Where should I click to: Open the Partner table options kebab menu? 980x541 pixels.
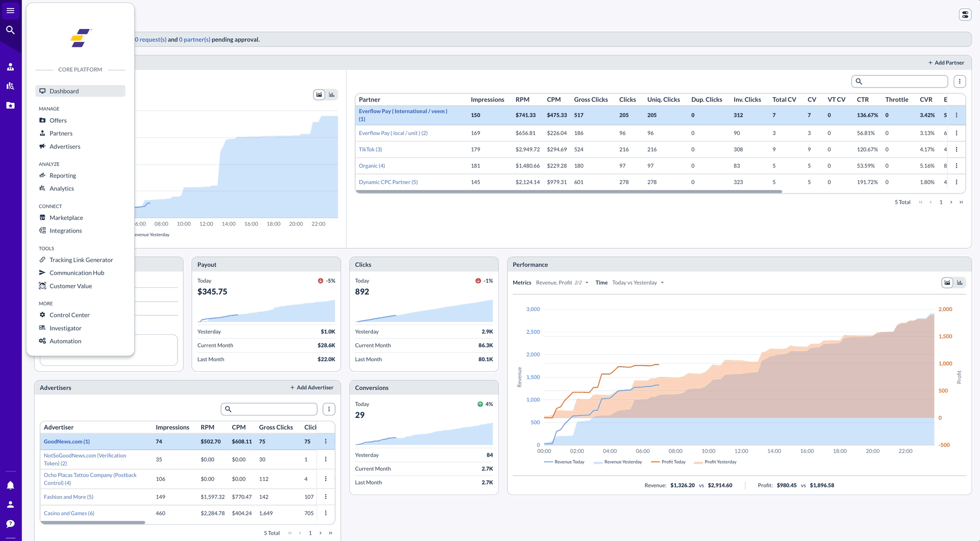point(959,81)
